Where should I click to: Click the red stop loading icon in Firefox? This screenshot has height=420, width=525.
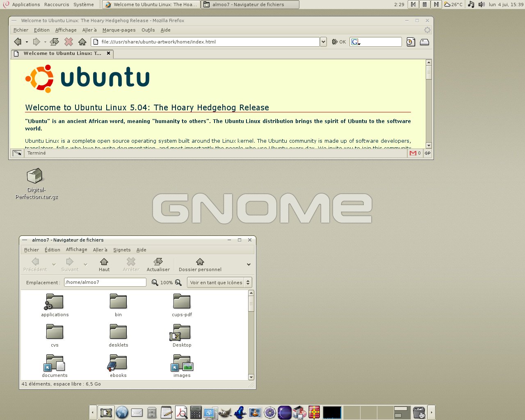(68, 41)
